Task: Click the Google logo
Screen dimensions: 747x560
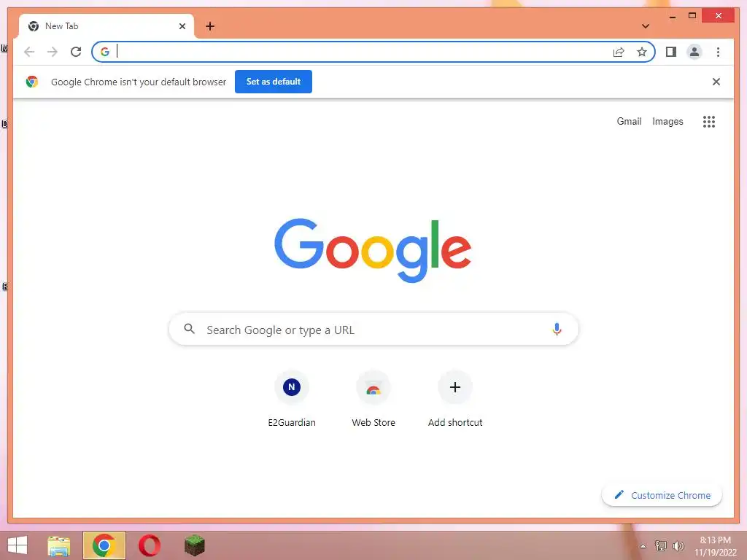Action: [373, 250]
